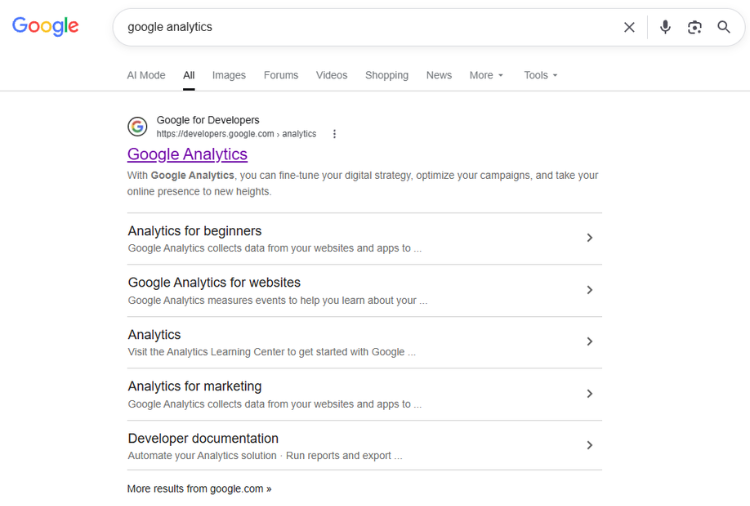Switch to the Images tab
750x506 pixels.
tap(229, 75)
